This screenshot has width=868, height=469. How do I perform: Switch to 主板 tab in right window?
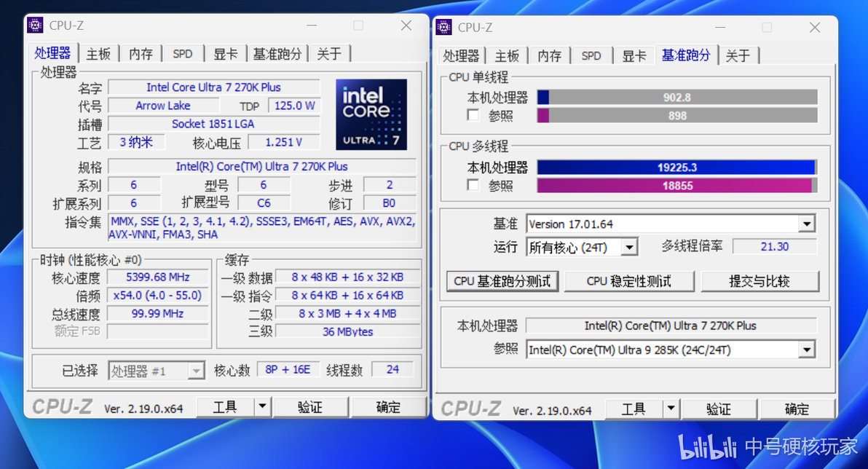pyautogui.click(x=507, y=56)
